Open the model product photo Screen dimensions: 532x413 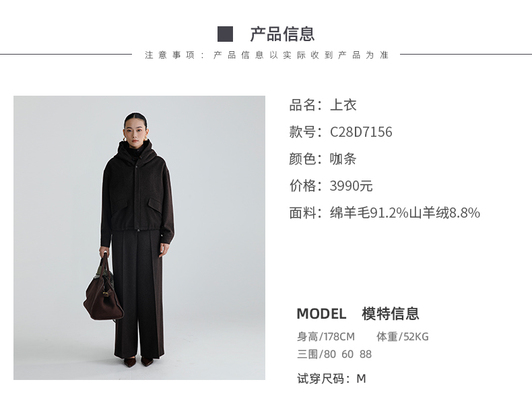[x=139, y=238]
